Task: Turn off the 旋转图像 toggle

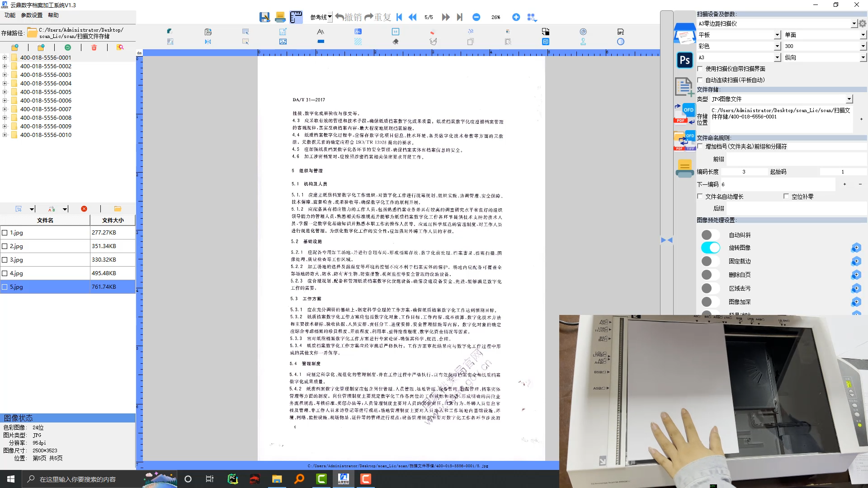Action: click(x=710, y=248)
